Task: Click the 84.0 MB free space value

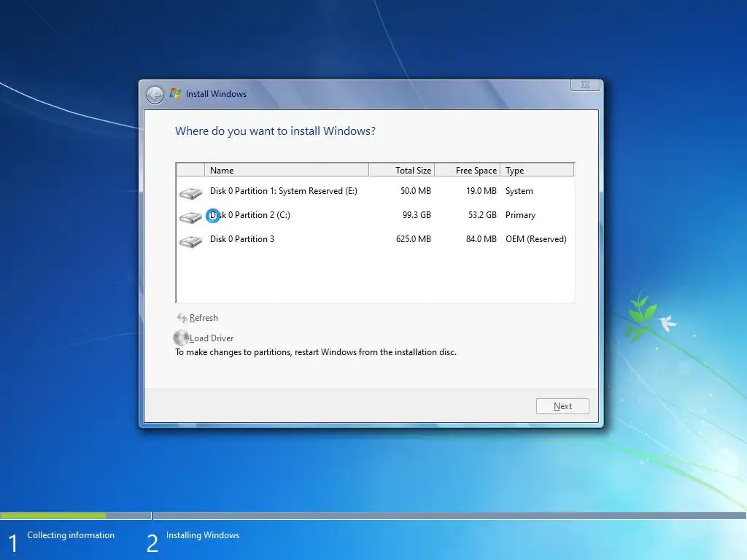Action: point(481,239)
